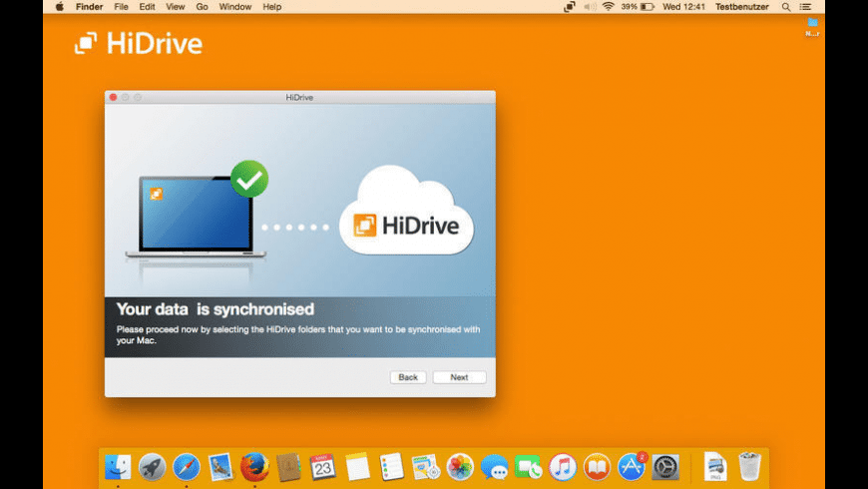
Task: Open Spotlight search
Action: 786,7
